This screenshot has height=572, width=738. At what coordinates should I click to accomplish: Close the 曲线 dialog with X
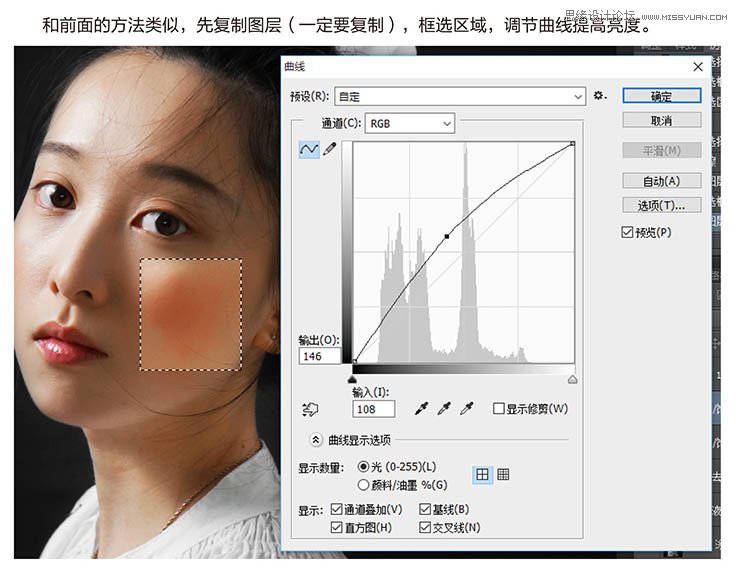click(698, 67)
